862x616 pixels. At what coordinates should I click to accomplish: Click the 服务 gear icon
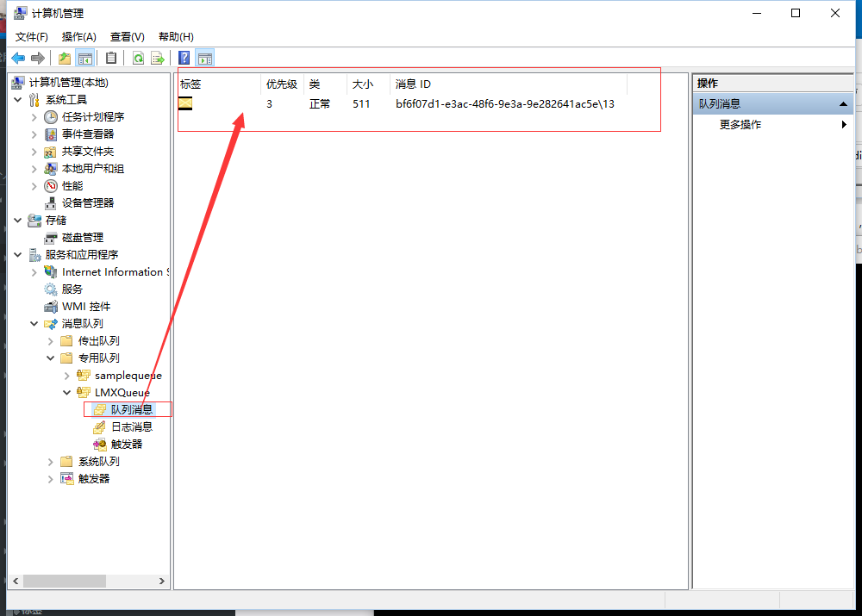[x=51, y=289]
